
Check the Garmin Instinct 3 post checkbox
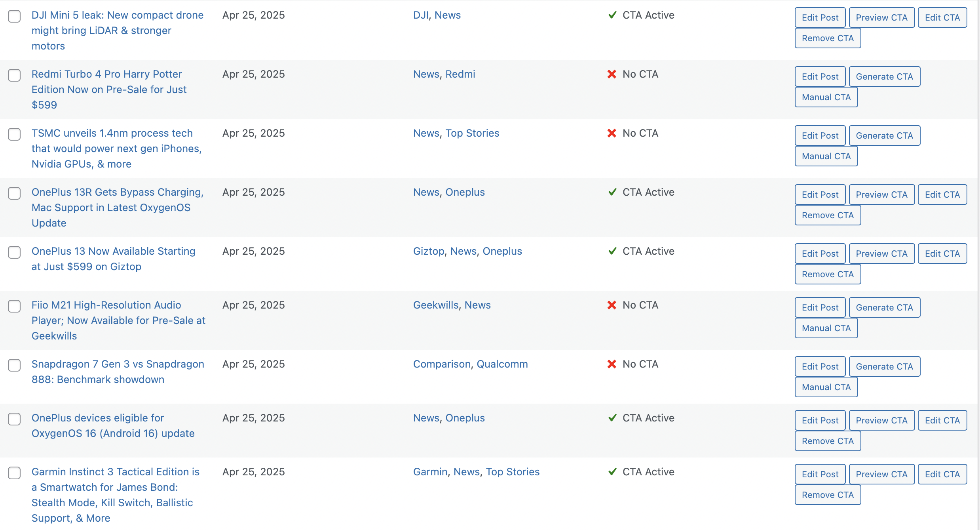[x=14, y=473]
